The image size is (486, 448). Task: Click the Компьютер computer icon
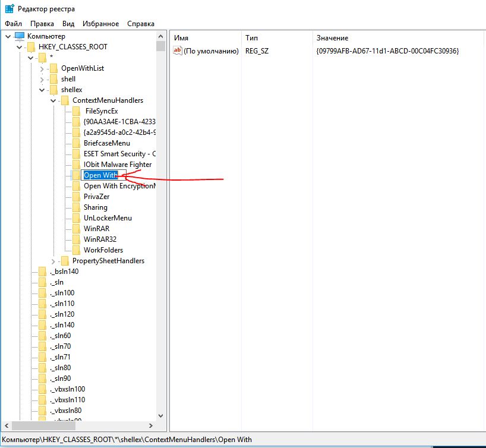(20, 36)
